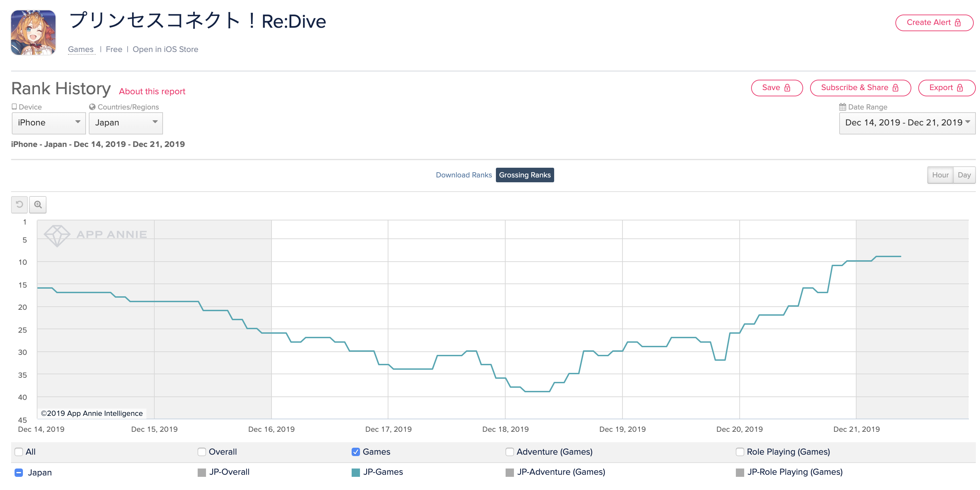Uncheck the Games checkbox

point(355,452)
